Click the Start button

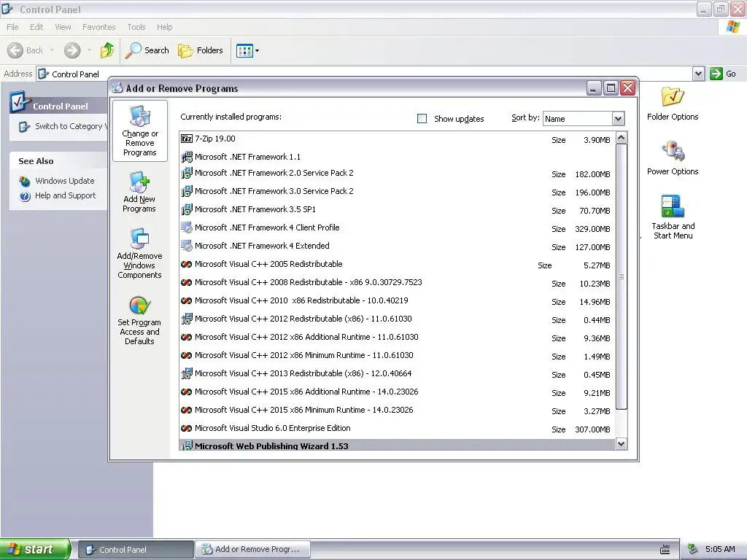(35, 550)
